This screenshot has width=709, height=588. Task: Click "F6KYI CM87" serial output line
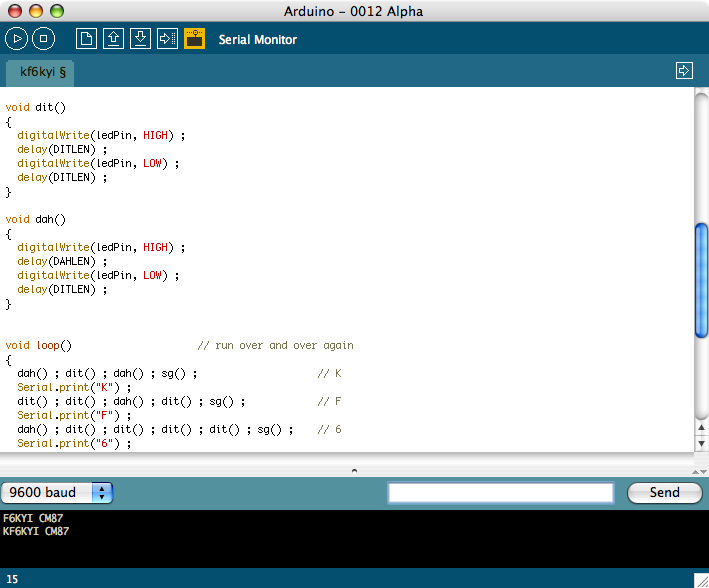[33, 518]
